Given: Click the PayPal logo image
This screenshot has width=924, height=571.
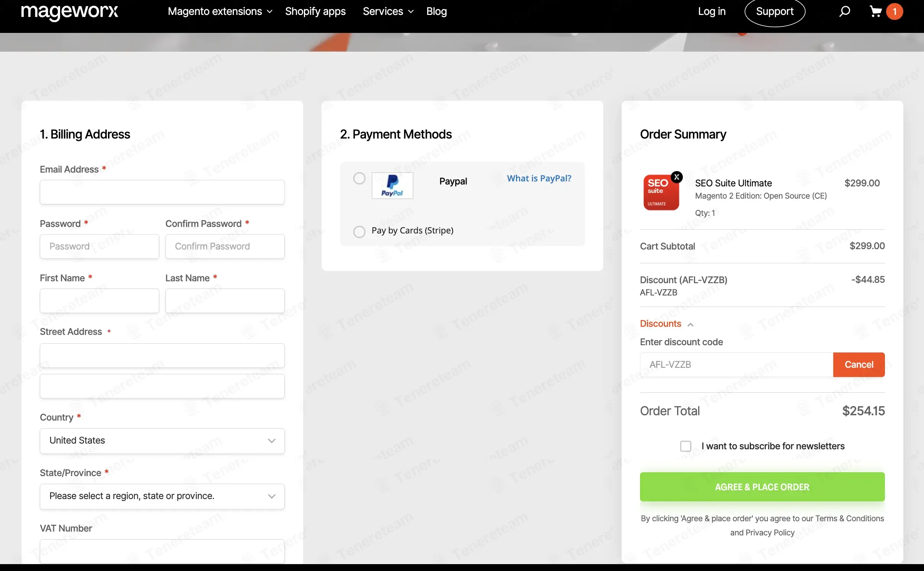Looking at the screenshot, I should tap(392, 186).
